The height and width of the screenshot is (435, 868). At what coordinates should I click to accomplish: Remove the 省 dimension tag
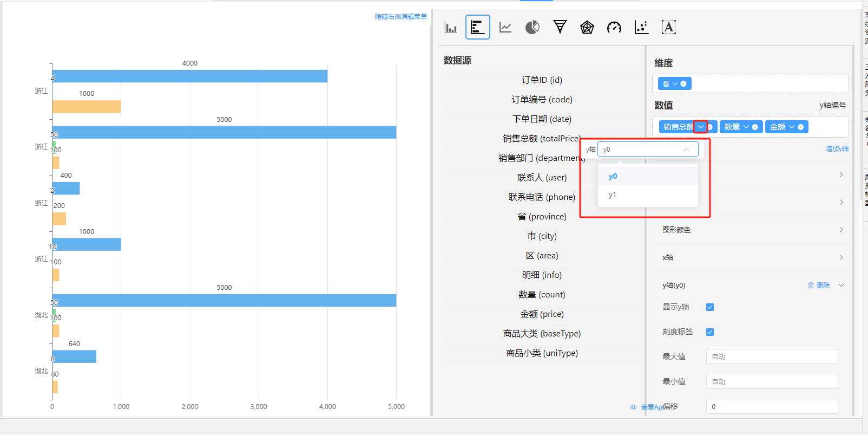[683, 84]
